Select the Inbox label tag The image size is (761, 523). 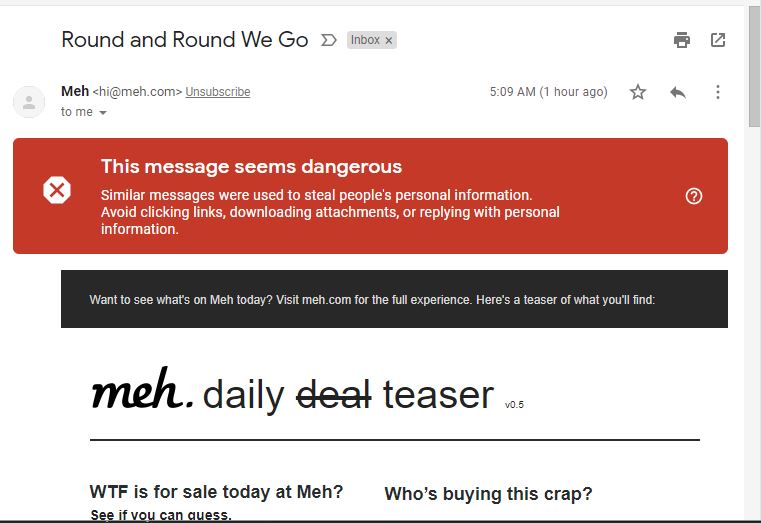tap(364, 40)
